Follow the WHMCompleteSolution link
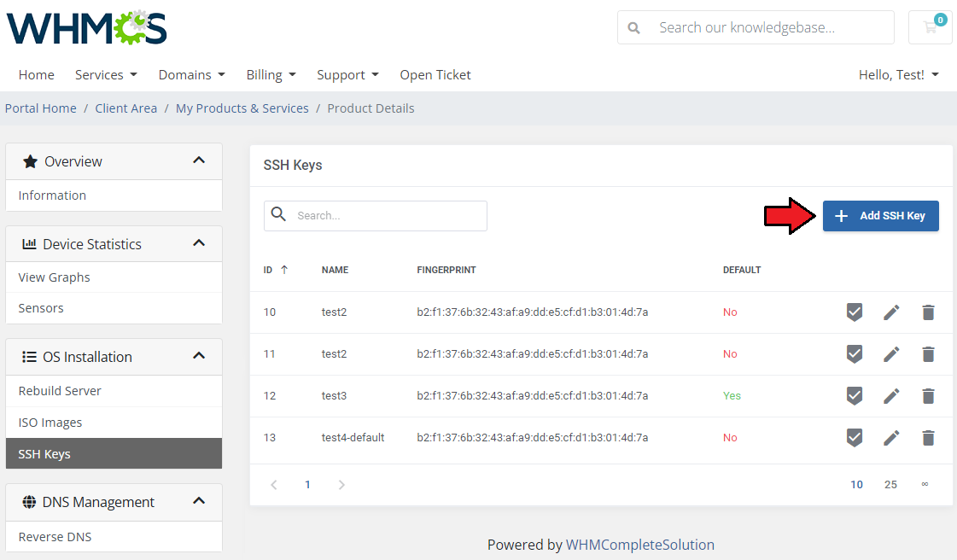This screenshot has height=560, width=957. tap(639, 545)
